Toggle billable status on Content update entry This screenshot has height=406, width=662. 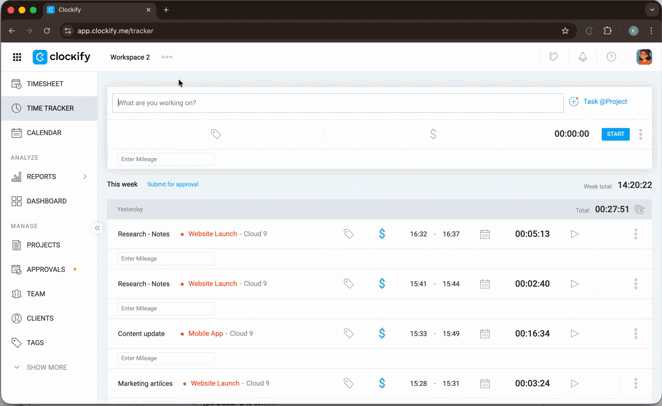pyautogui.click(x=382, y=334)
